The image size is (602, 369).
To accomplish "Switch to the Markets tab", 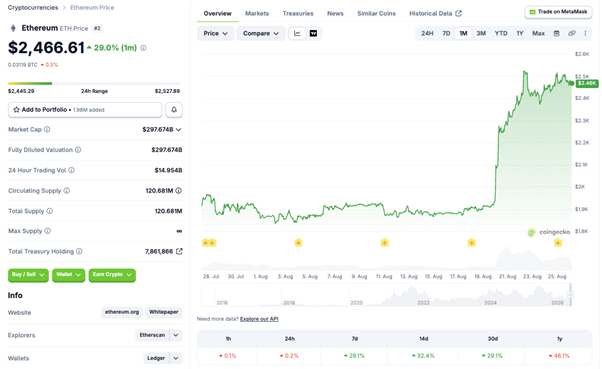I will click(x=257, y=13).
